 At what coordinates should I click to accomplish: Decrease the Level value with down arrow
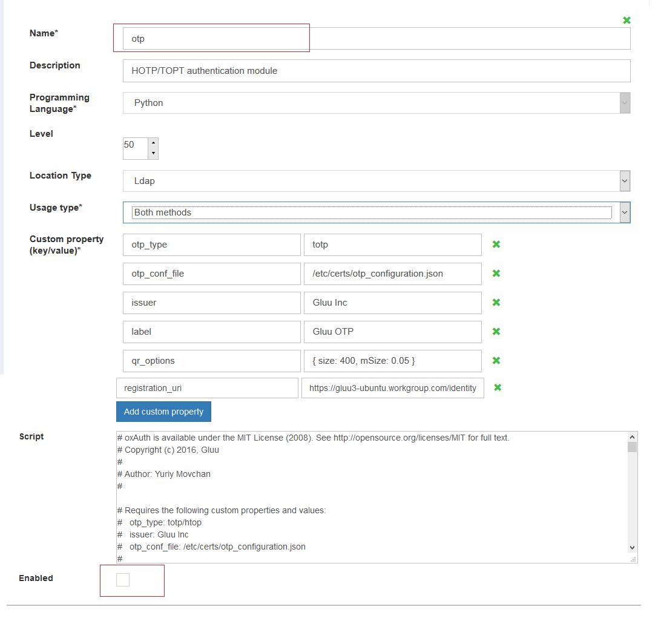point(153,153)
